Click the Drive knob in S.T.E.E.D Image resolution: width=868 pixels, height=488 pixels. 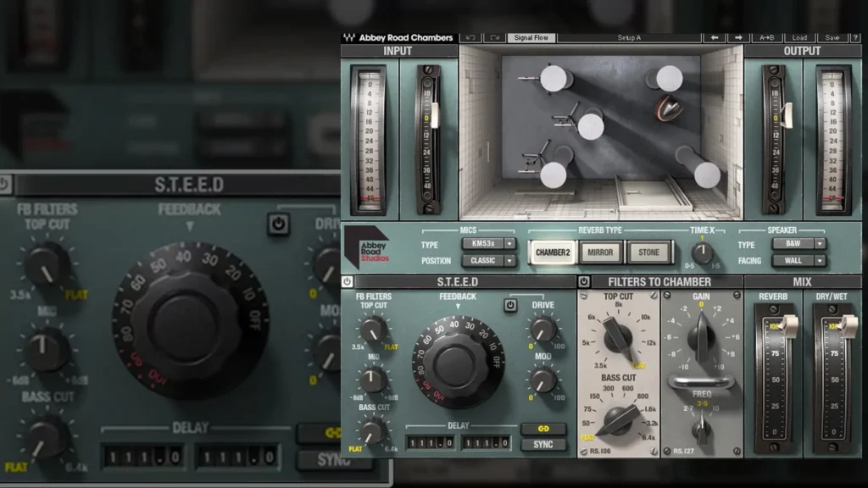tap(543, 329)
